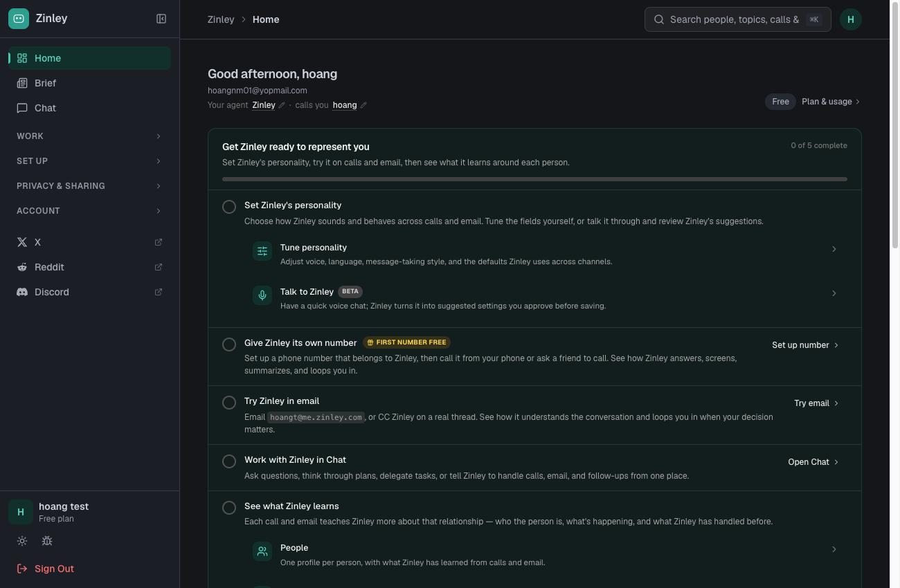The width and height of the screenshot is (900, 588).
Task: Click the 'Good afternoon, hoang' heading
Action: [273, 74]
